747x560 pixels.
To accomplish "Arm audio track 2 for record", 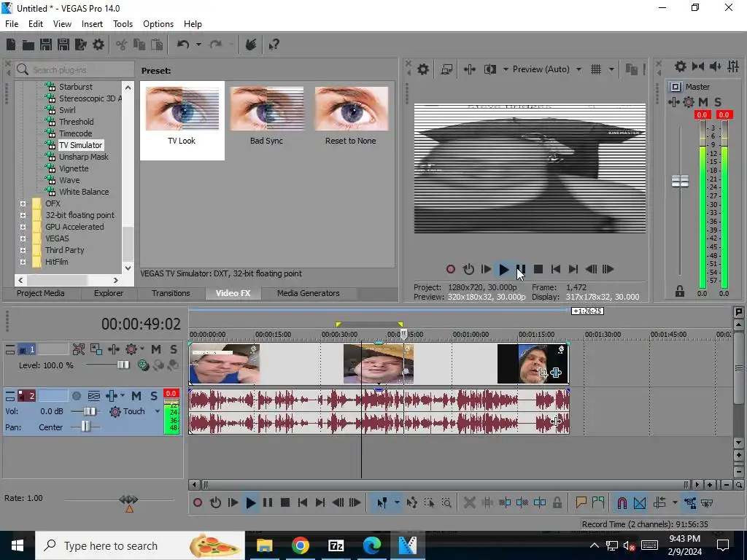I will point(76,396).
